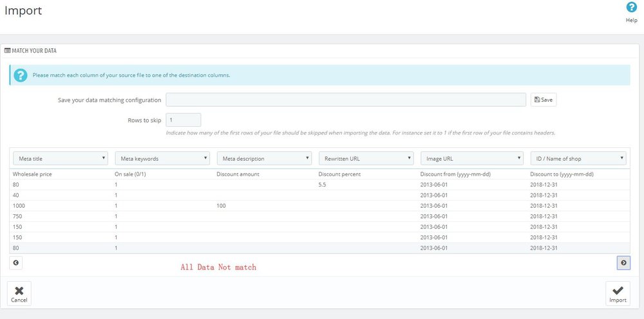
Task: Cancel the import
Action: [x=19, y=293]
